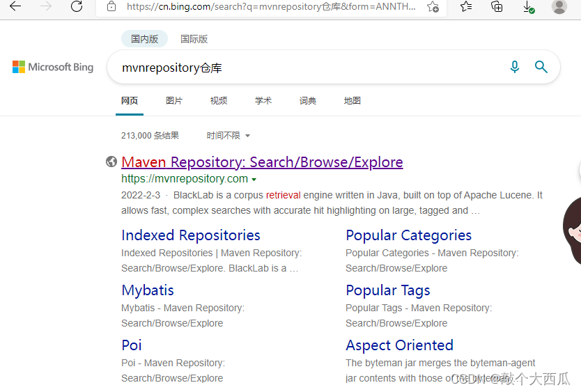Viewport: 581px width, 392px height.
Task: Open the 学术 tab
Action: click(263, 101)
